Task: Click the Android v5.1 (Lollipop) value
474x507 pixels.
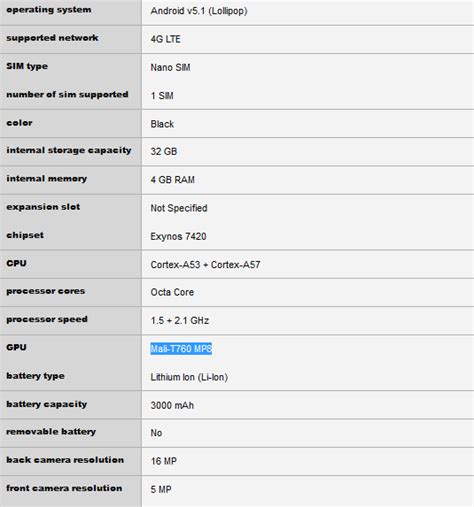Action: coord(199,11)
